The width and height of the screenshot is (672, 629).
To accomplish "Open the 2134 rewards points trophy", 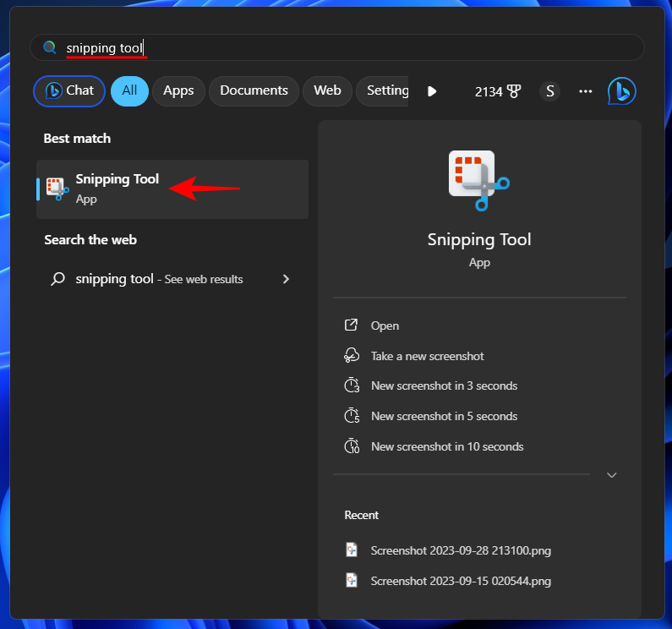I will coord(498,91).
